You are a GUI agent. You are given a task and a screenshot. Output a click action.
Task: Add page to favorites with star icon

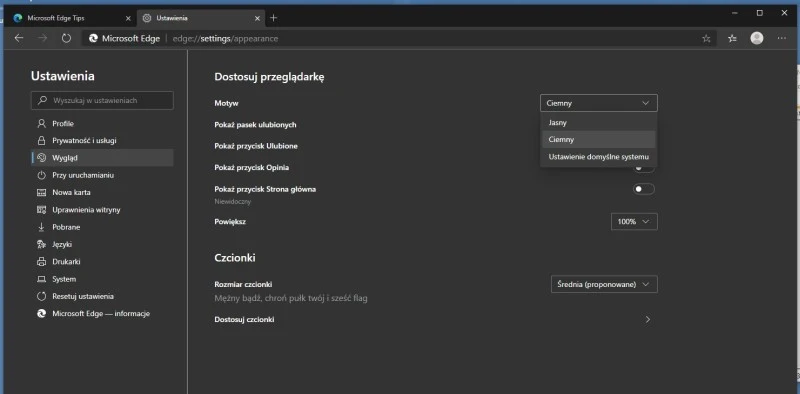706,38
